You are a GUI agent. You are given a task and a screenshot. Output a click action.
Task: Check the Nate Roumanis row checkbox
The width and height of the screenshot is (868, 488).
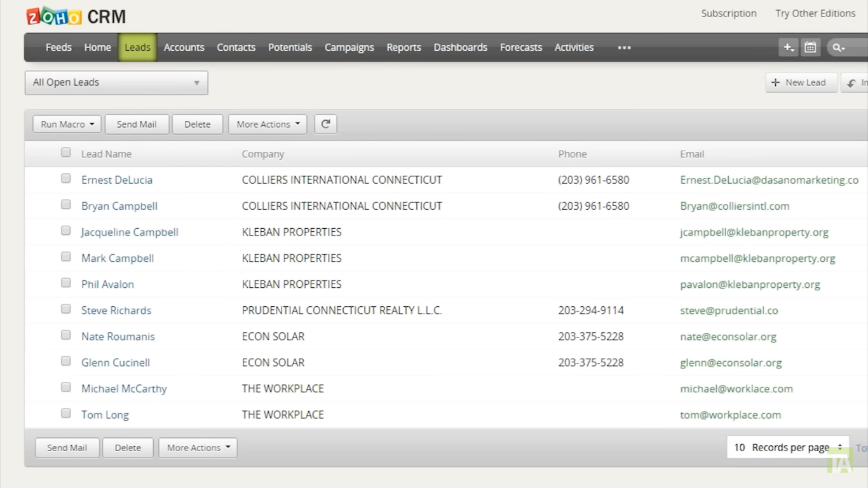click(66, 335)
